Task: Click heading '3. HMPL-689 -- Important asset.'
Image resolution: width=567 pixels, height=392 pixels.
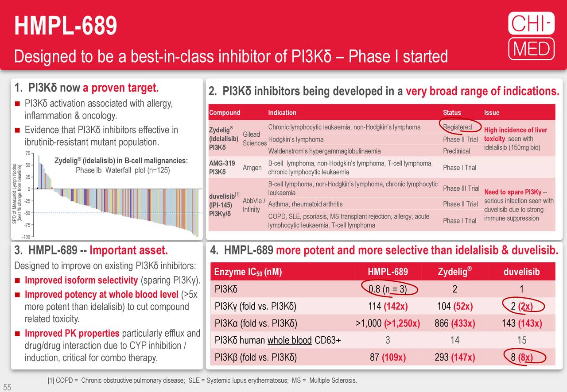Action: click(x=91, y=250)
